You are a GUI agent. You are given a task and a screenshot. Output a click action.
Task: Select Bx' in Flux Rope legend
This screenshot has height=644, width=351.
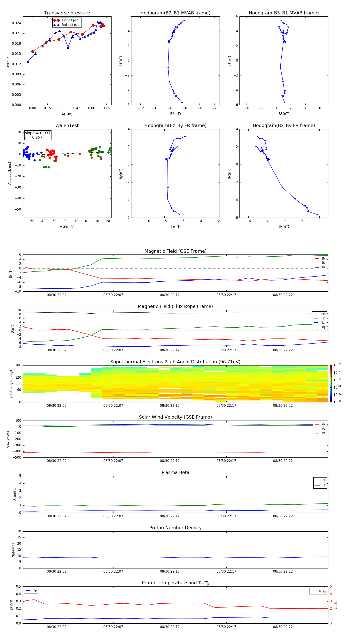pyautogui.click(x=320, y=314)
